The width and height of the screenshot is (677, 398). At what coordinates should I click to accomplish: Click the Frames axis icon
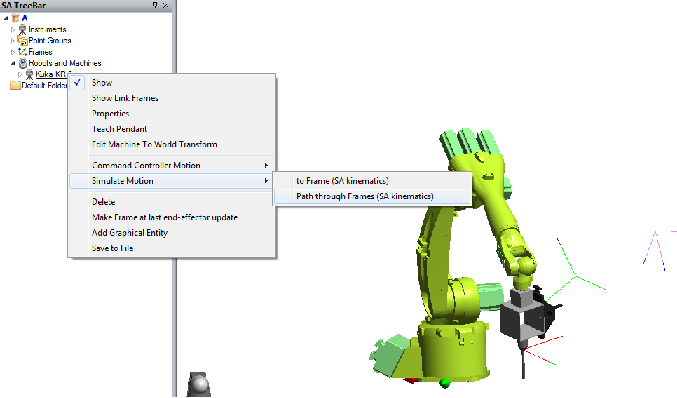[x=22, y=52]
